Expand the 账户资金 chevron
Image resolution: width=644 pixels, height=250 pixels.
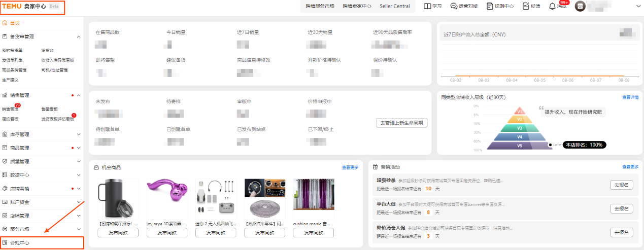(79, 202)
